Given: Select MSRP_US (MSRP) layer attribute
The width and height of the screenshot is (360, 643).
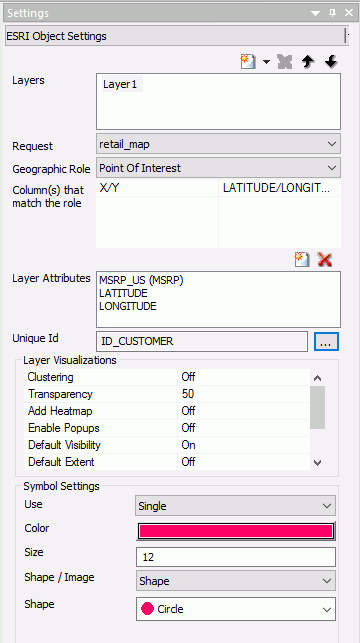Looking at the screenshot, I should [141, 280].
